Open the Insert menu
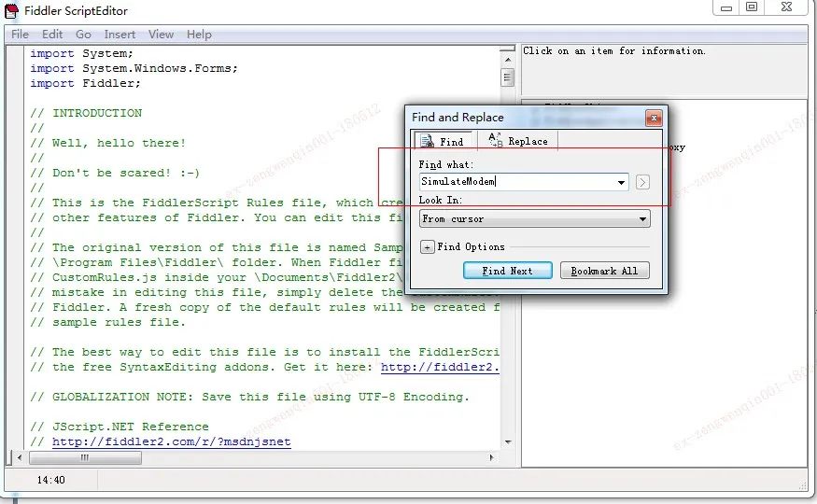 pyautogui.click(x=120, y=35)
